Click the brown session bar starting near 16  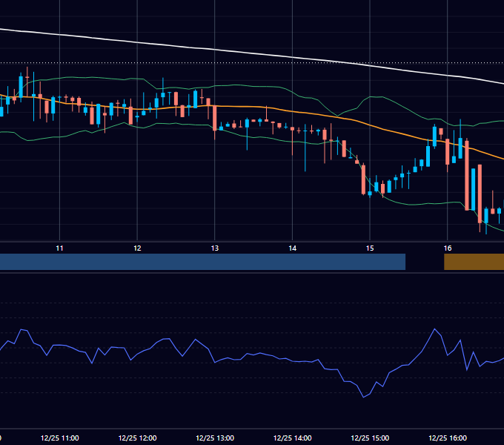(474, 262)
